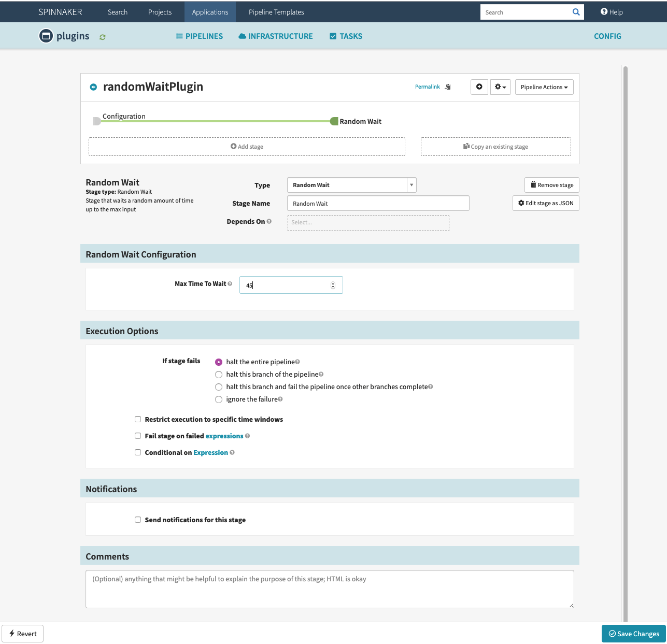Open the Expression link
Viewport: 667px width, 644px height.
211,452
